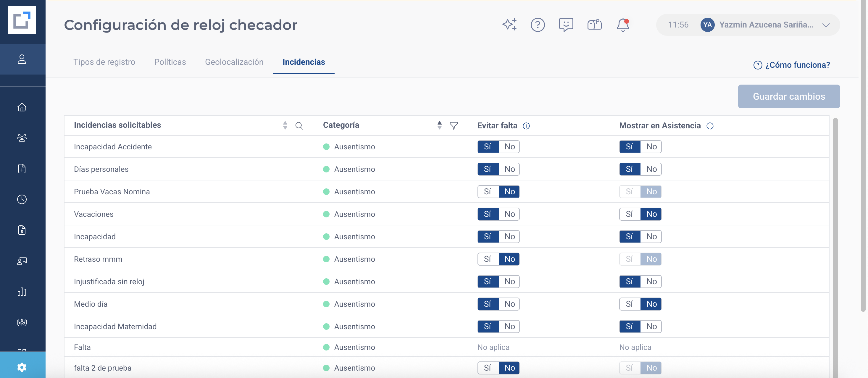This screenshot has height=378, width=868.
Task: Set Evitar falta to No for Vacaciones
Action: click(509, 214)
